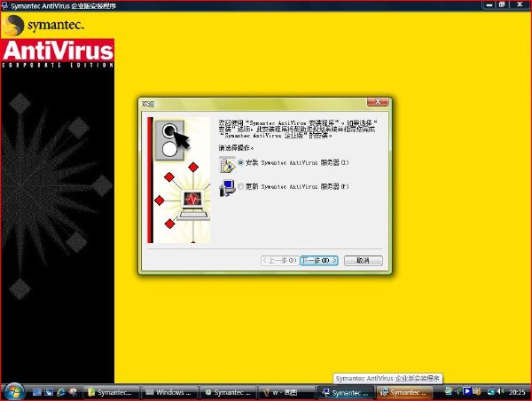Switch to the 'w - 画图' Paint taskbar button
The width and height of the screenshot is (532, 401).
pos(286,392)
